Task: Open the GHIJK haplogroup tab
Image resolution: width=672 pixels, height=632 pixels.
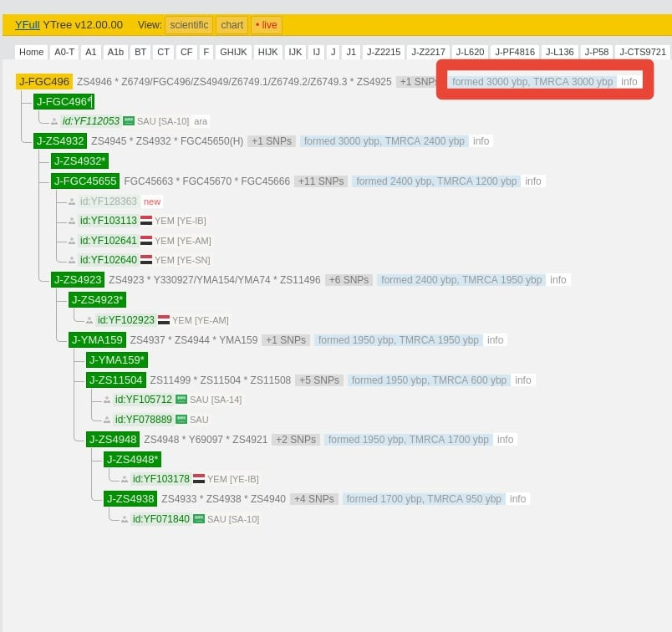Action: click(233, 52)
